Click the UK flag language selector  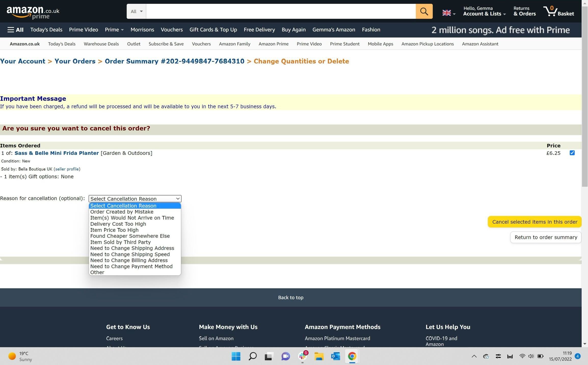pyautogui.click(x=449, y=13)
